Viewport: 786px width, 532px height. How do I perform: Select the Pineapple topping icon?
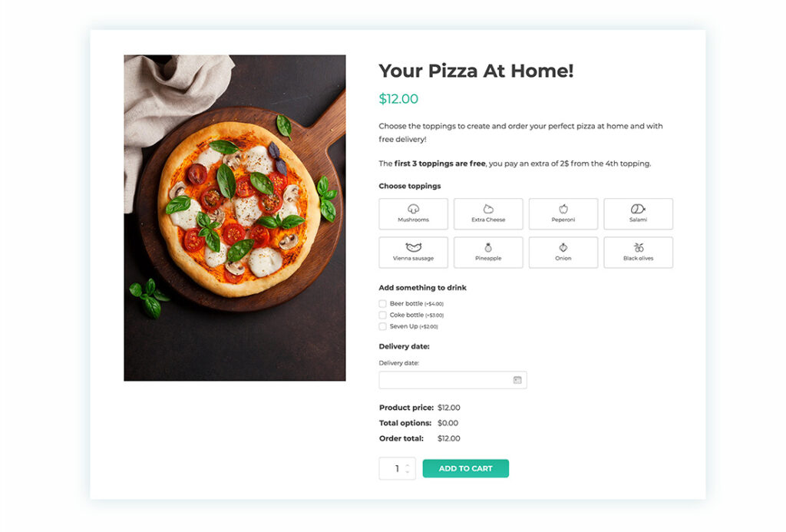tap(488, 252)
